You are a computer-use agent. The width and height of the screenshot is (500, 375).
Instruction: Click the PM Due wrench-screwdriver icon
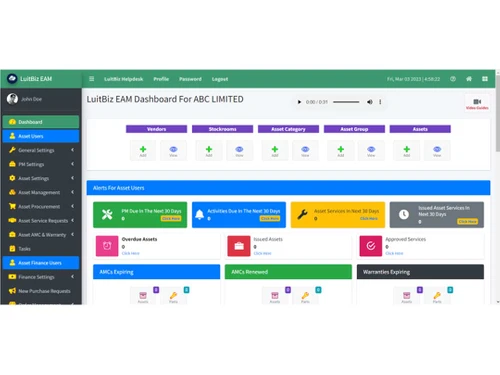tap(107, 215)
